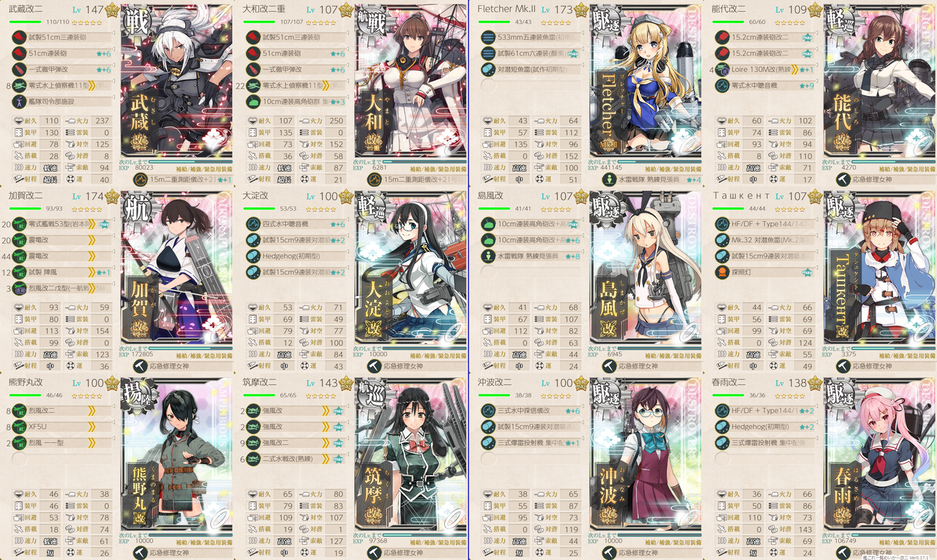The width and height of the screenshot is (937, 560).
Task: Click Harusame's HF/DF radar equipment icon
Action: [722, 411]
